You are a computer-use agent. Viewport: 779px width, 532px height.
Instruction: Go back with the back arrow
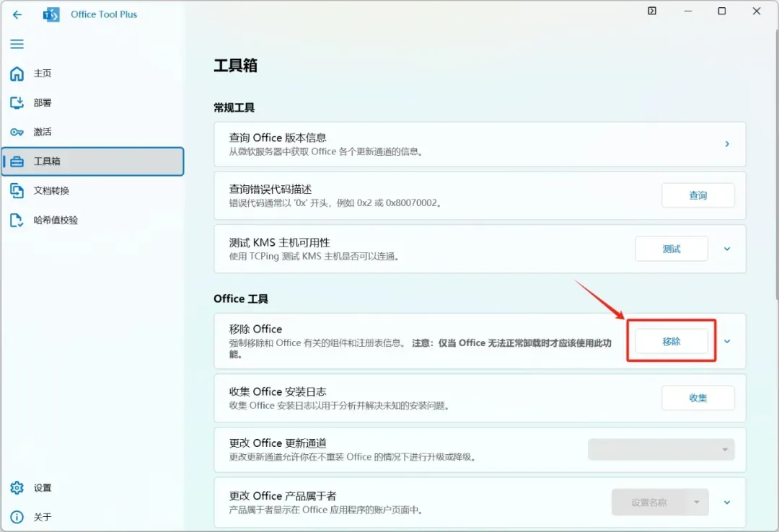pos(17,14)
